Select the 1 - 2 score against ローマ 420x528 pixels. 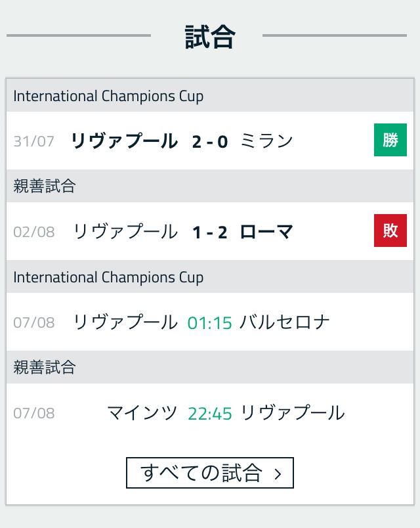tap(210, 232)
